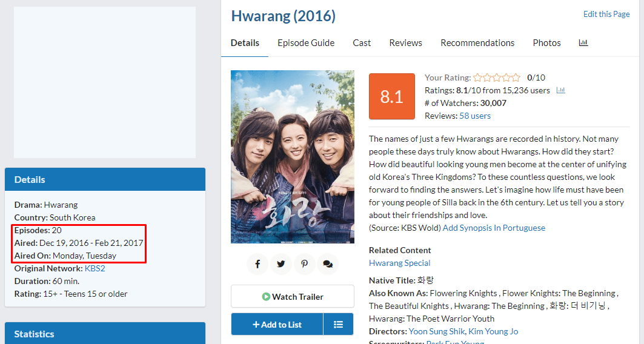Click the 8.1 score box
The image size is (644, 344).
coord(392,96)
